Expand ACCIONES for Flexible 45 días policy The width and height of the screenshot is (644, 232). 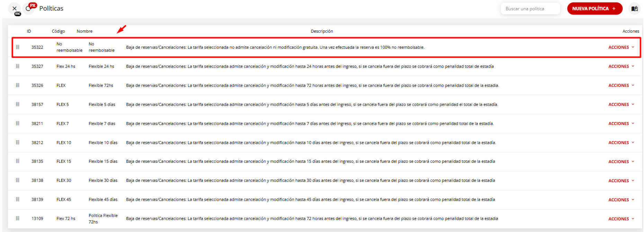pos(621,199)
